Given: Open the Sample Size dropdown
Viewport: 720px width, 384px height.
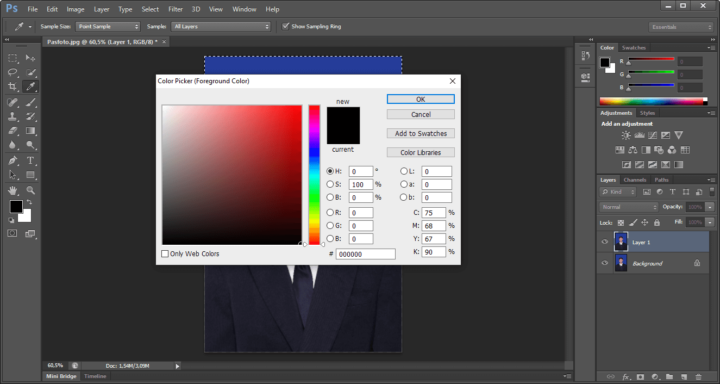Looking at the screenshot, I should point(107,27).
